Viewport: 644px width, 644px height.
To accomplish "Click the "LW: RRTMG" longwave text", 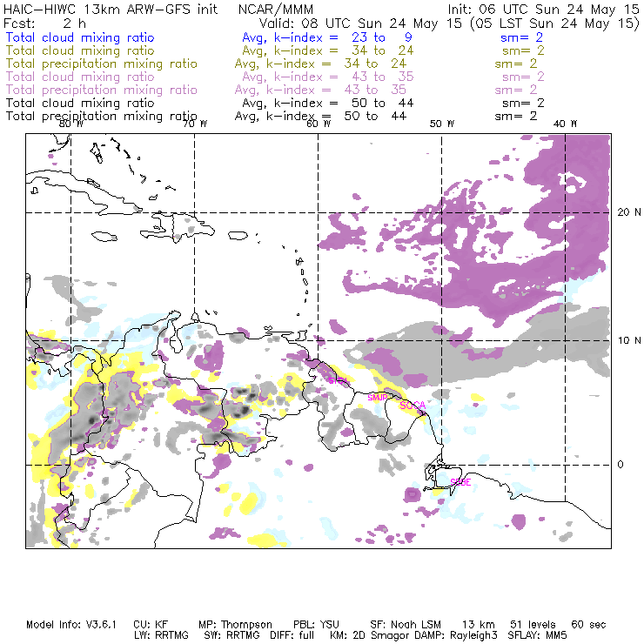I will point(161,635).
